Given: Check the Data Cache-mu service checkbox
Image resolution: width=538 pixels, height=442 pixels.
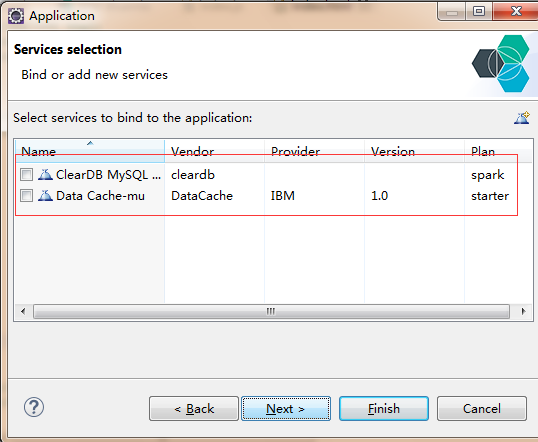Looking at the screenshot, I should 26,196.
